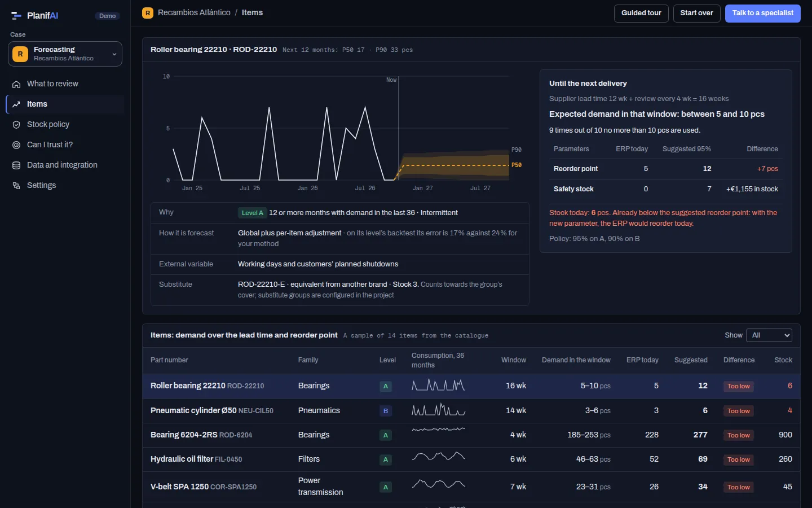Click the Now marker on forecast chart
The height and width of the screenshot is (508, 812).
391,80
